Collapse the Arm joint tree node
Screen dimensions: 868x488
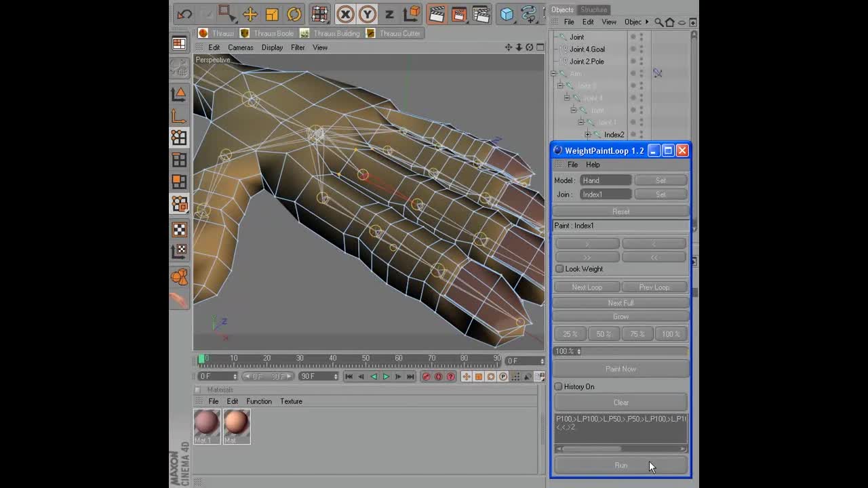pyautogui.click(x=553, y=73)
